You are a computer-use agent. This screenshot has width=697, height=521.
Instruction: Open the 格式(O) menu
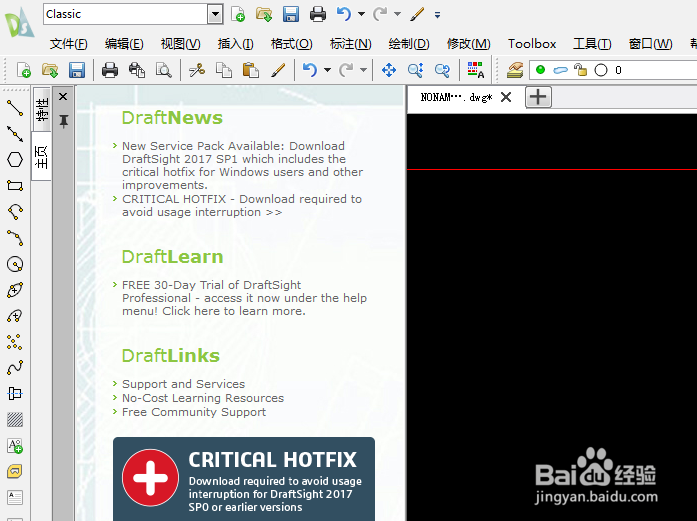(x=292, y=44)
